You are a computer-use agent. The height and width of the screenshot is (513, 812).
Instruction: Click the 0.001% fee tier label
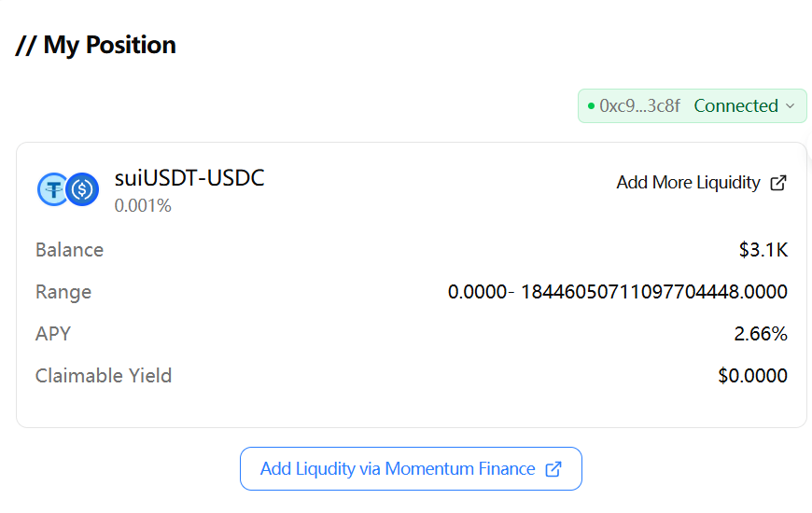pyautogui.click(x=143, y=205)
